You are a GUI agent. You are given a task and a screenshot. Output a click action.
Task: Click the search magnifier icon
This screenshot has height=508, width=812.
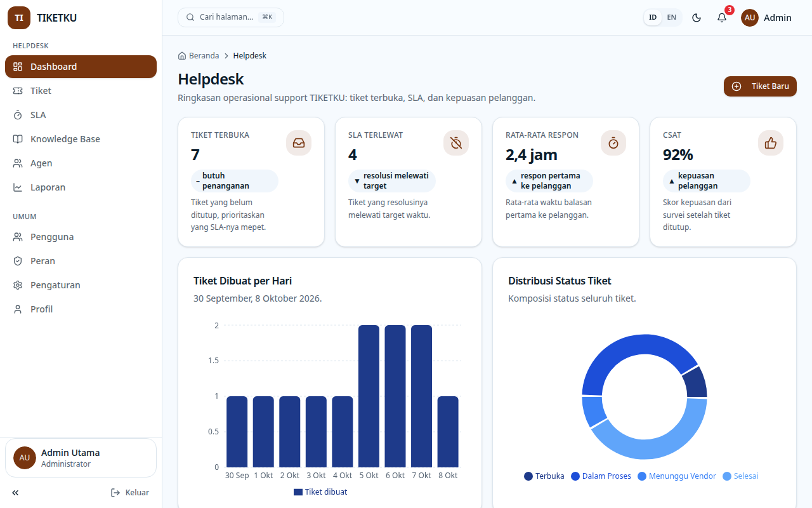[190, 17]
